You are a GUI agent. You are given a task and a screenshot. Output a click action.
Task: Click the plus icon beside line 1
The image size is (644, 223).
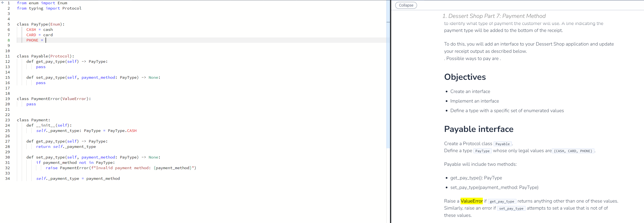[x=2, y=3]
